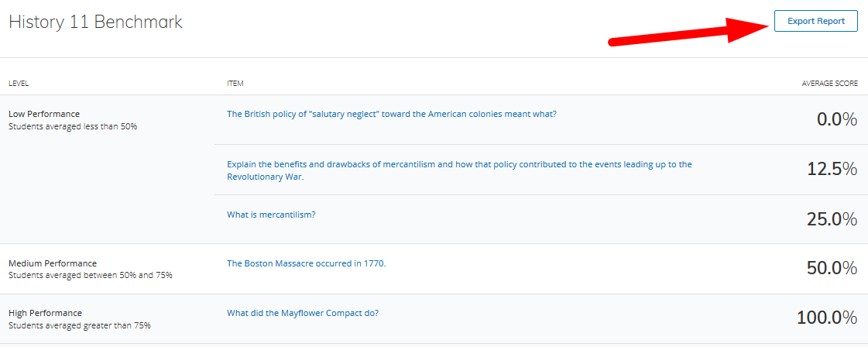Open the "What is mercantilism?" item
The image size is (868, 347).
pos(271,215)
